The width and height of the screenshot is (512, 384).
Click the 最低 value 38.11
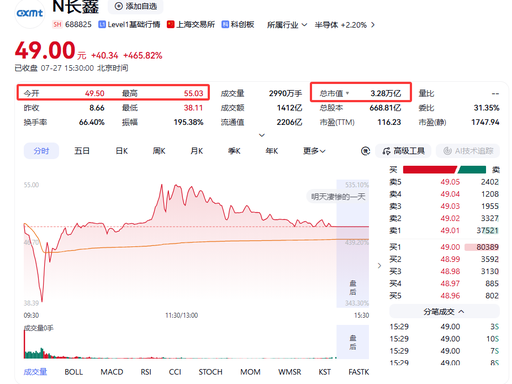click(x=193, y=108)
